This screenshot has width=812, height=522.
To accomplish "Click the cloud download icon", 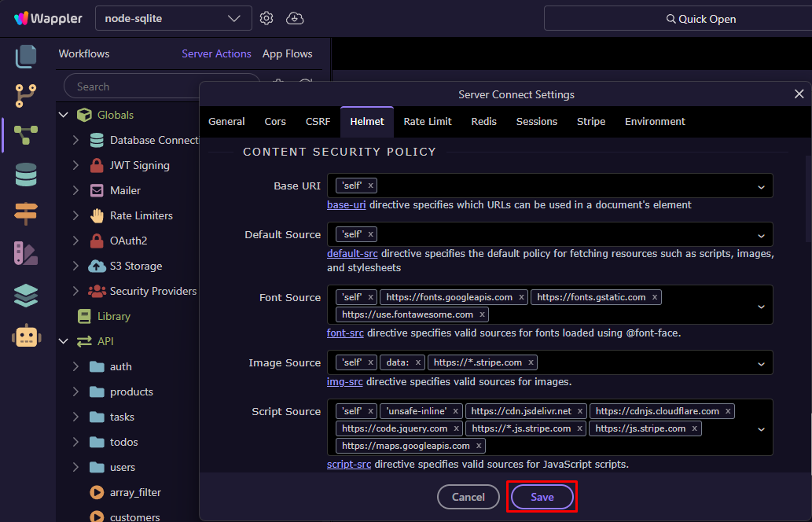I will [x=295, y=18].
